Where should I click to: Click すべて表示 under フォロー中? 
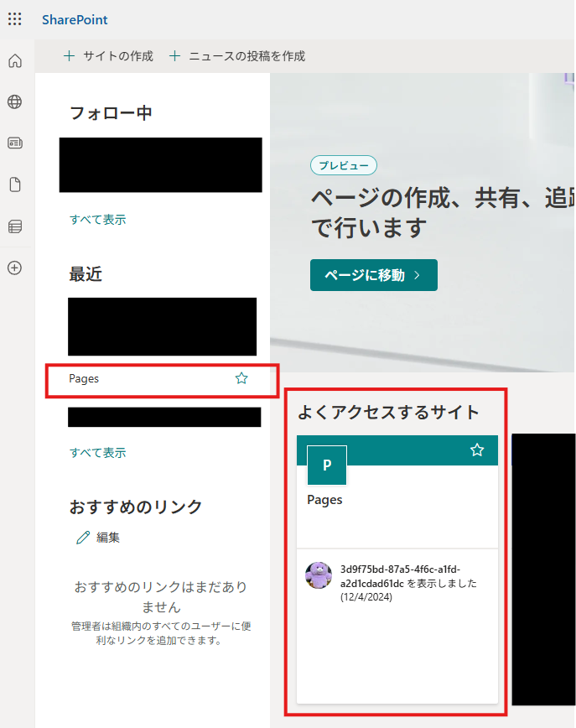[98, 220]
